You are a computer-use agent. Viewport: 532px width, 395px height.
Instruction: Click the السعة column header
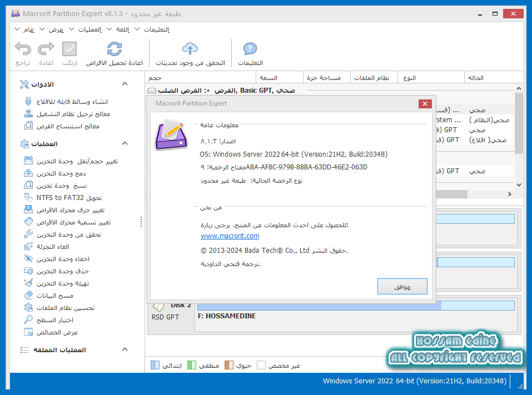[280, 78]
